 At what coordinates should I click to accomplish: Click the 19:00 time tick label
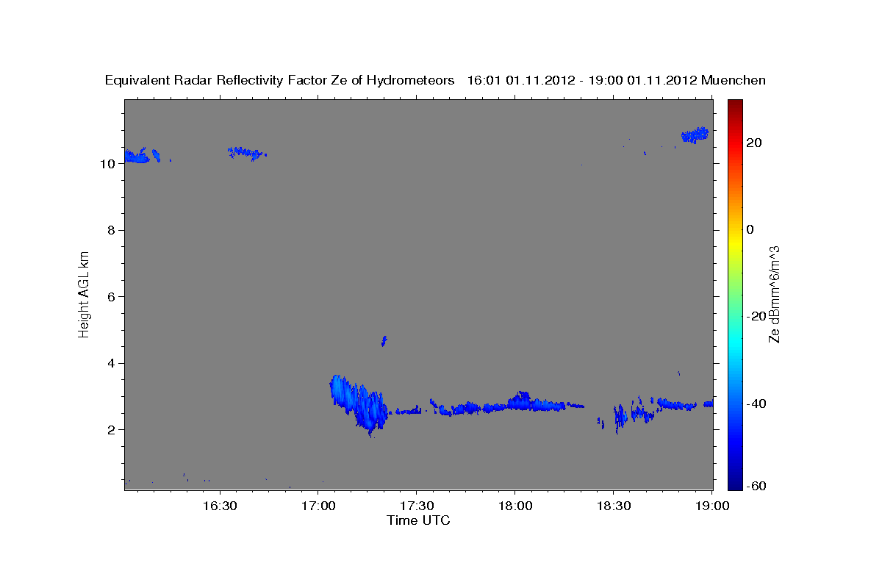(712, 506)
